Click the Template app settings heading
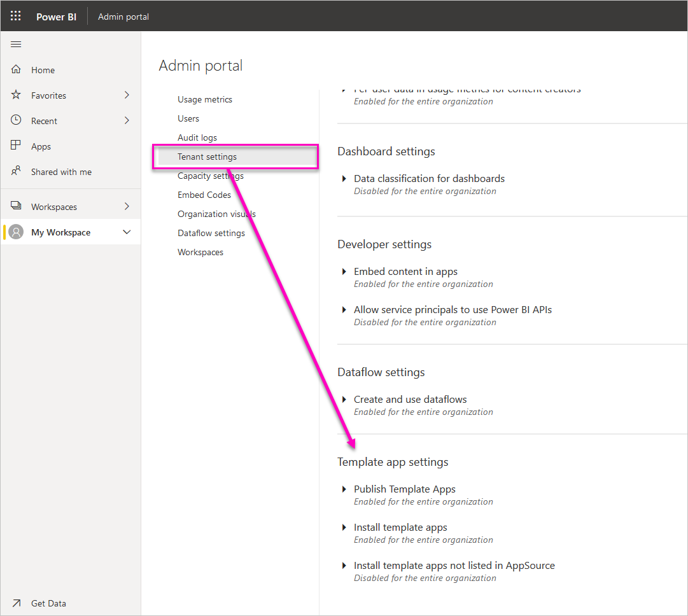 tap(393, 462)
